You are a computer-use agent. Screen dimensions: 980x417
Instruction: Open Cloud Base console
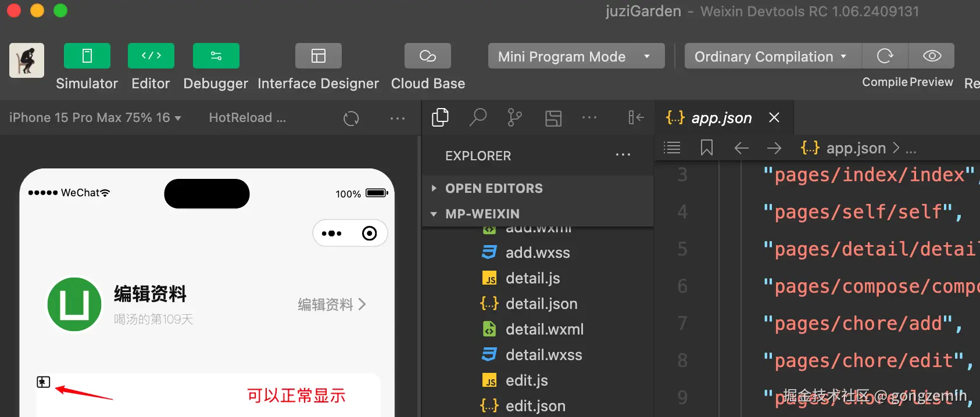tap(428, 56)
